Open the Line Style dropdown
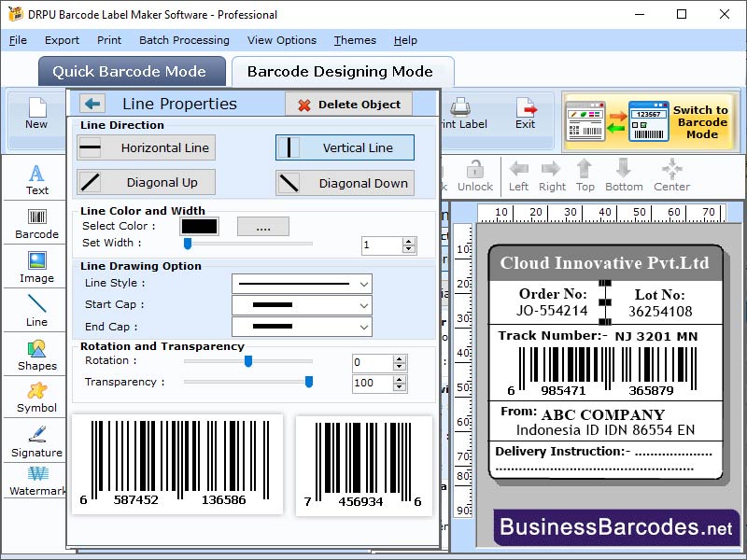747x560 pixels. click(x=301, y=283)
